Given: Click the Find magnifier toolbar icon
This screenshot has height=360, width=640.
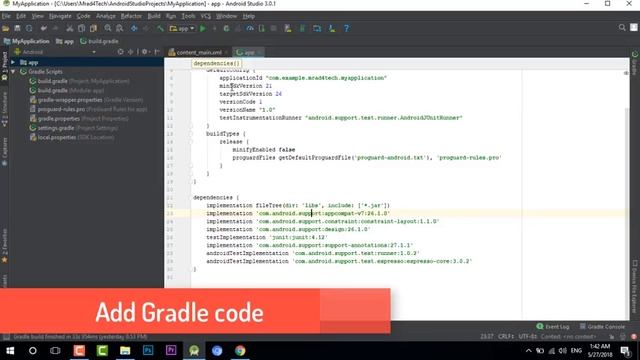Looking at the screenshot, I should (x=108, y=29).
